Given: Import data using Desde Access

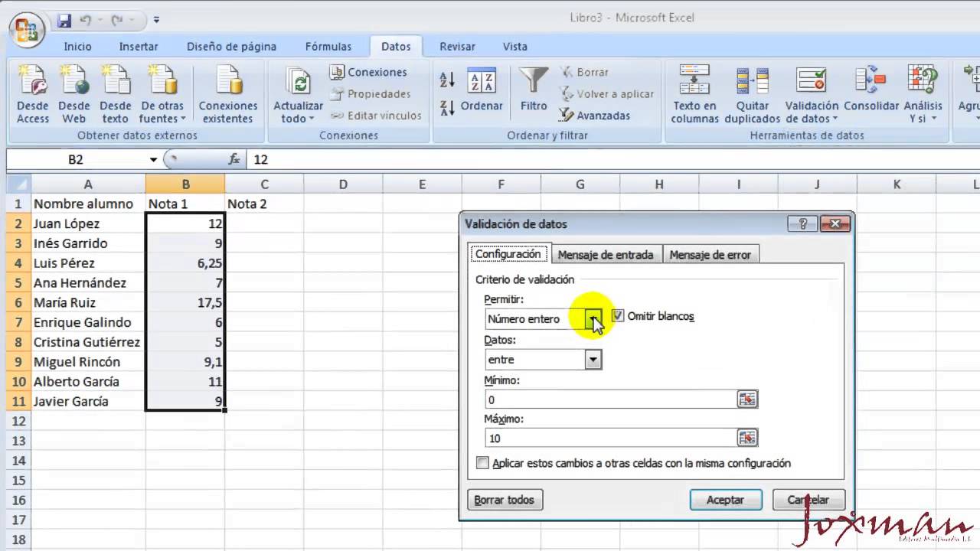Looking at the screenshot, I should [33, 94].
